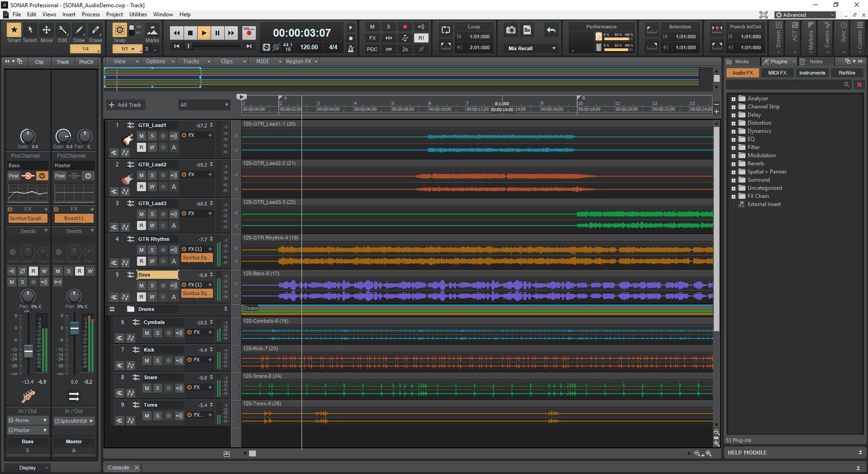
Task: Toggle the metronome icon in the transport
Action: pos(351,49)
